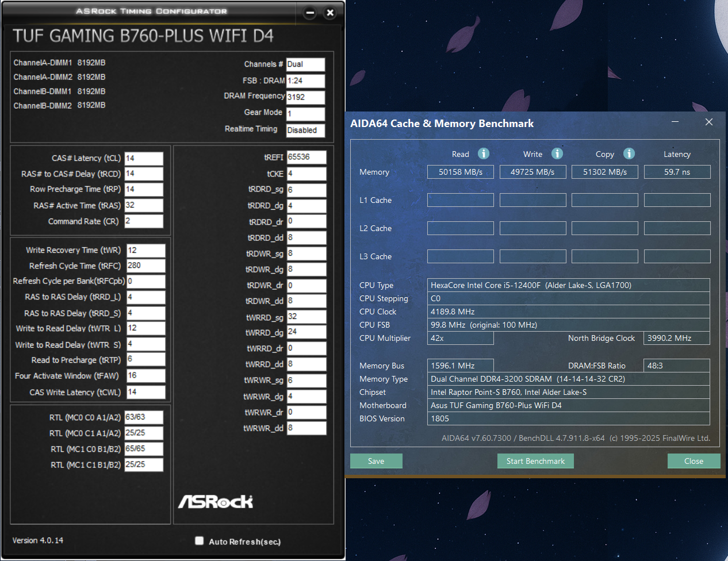728x561 pixels.
Task: Click the Row Precharge Time (tRP) field
Action: coord(144,190)
